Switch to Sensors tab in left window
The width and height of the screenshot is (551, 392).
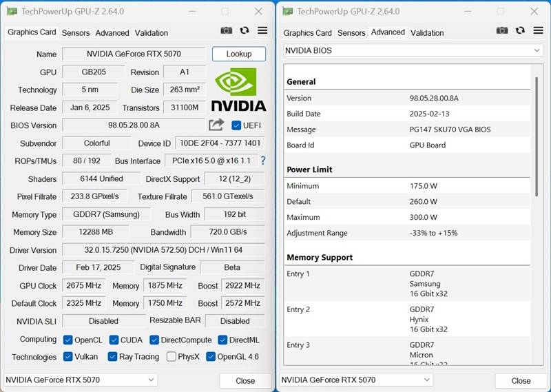tap(76, 33)
